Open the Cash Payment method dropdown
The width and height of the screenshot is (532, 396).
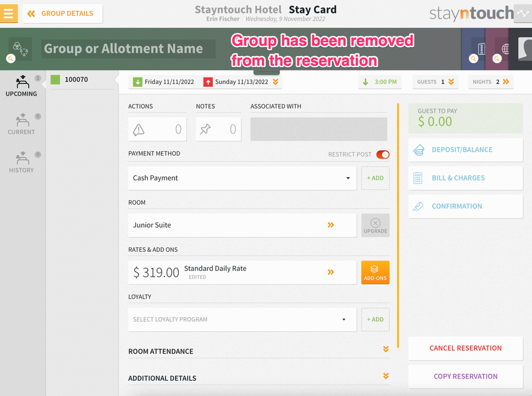pos(242,178)
